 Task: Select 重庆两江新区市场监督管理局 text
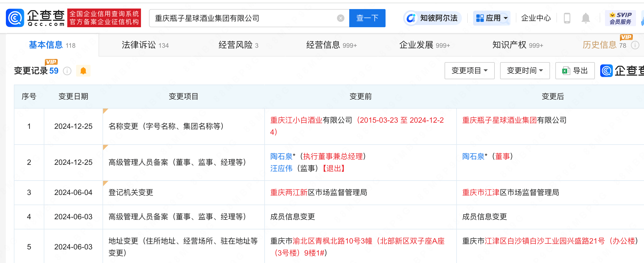319,192
